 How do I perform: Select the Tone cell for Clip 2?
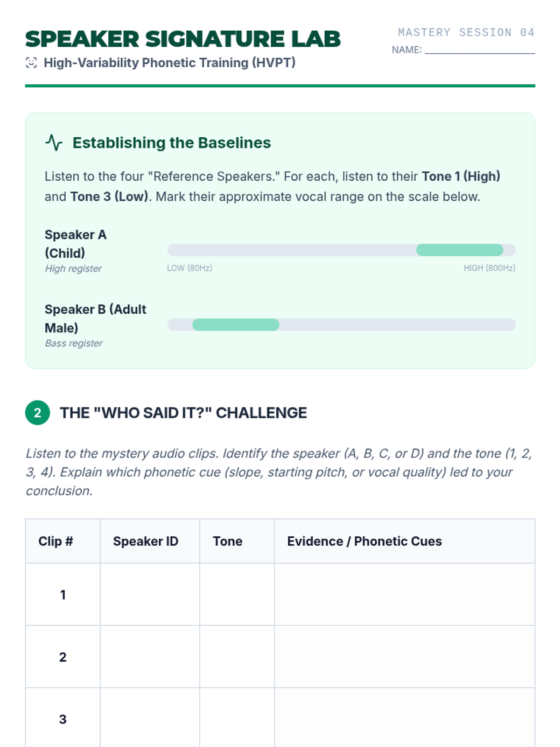point(237,656)
